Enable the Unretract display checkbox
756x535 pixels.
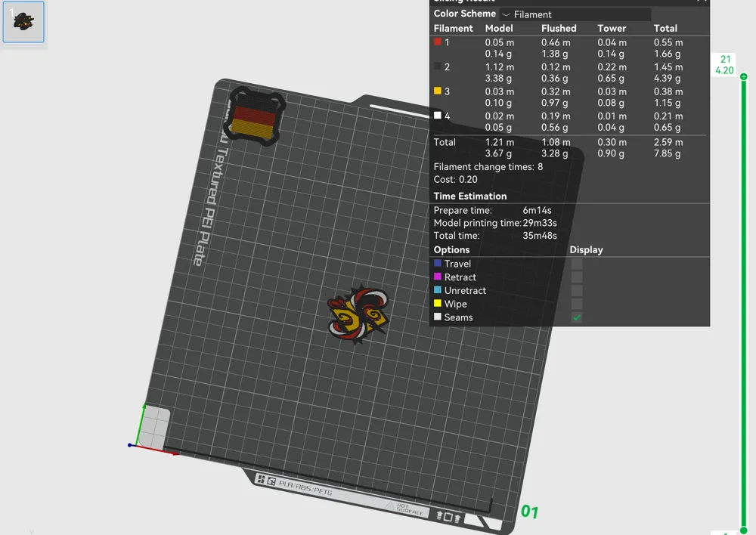point(577,291)
